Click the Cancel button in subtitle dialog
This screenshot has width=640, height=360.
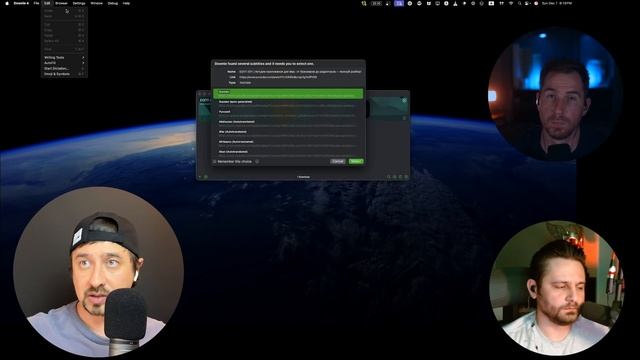[x=338, y=161]
